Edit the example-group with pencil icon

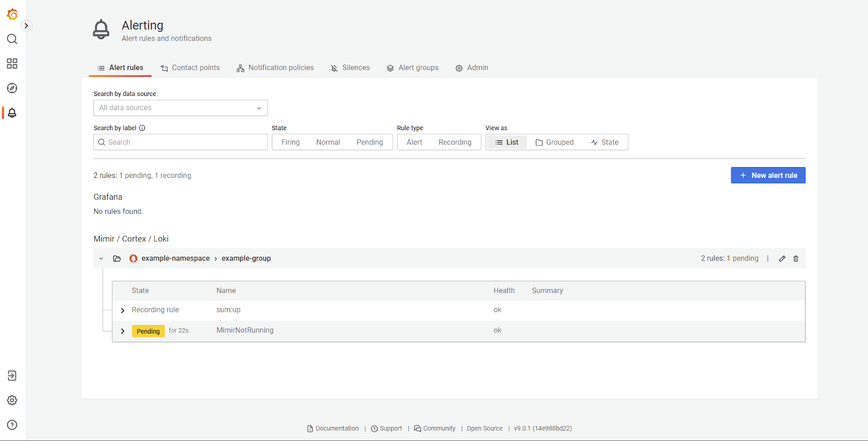click(782, 259)
